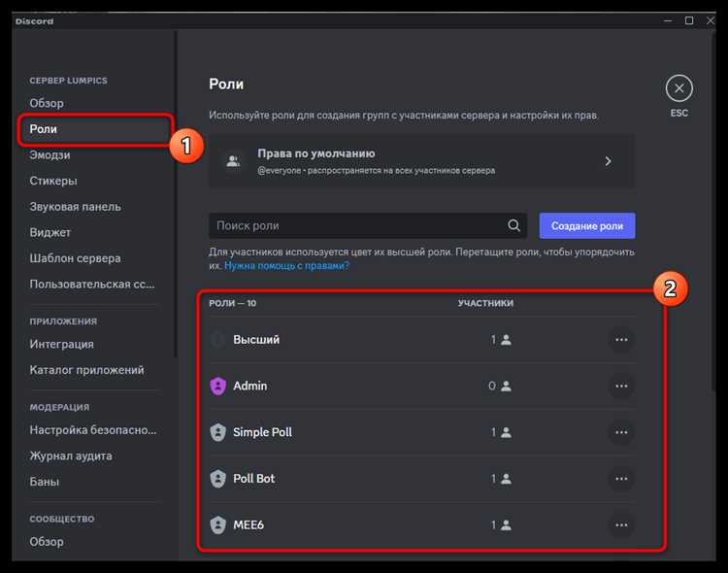View members icon for Poll Bot role
728x573 pixels.
tap(506, 479)
